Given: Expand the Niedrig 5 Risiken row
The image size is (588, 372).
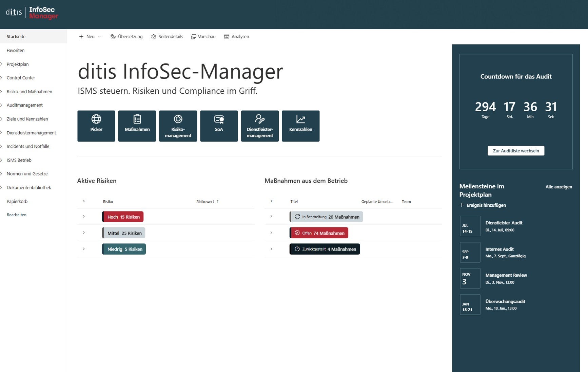Looking at the screenshot, I should (x=84, y=249).
